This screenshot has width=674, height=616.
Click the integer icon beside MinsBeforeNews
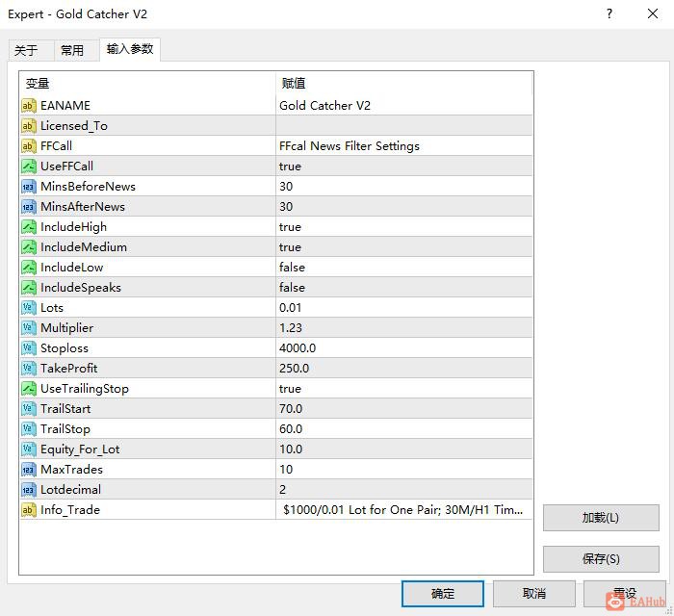[x=28, y=187]
